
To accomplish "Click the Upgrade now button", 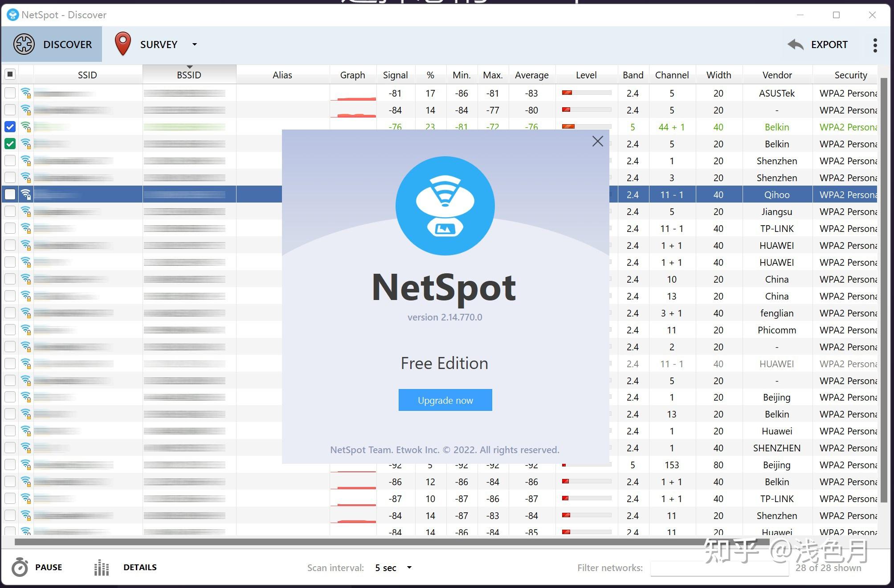I will pos(445,400).
